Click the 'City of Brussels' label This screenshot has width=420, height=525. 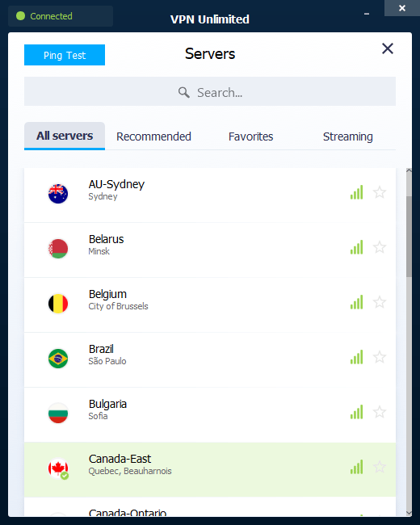[118, 306]
